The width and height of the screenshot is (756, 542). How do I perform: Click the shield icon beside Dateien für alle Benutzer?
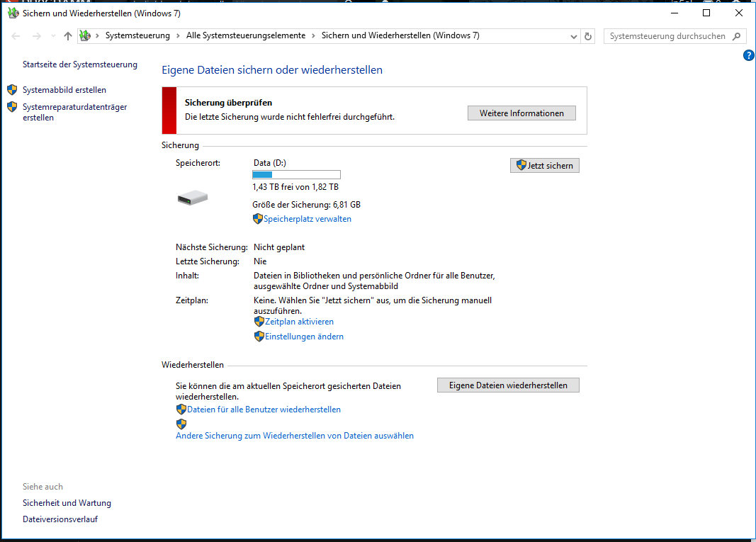point(181,410)
